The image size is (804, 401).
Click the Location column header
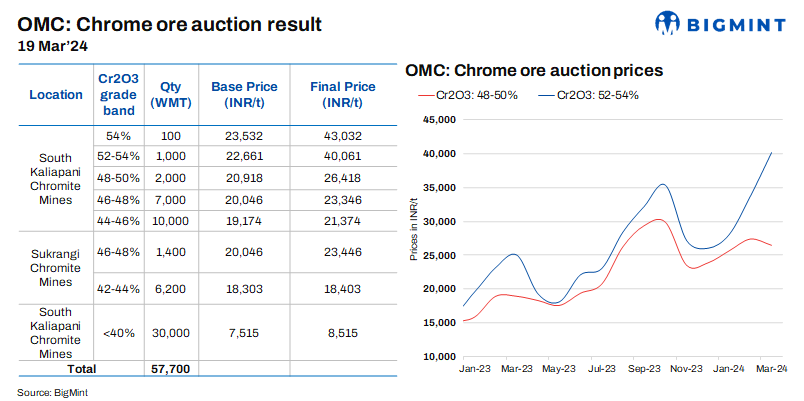pyautogui.click(x=56, y=95)
